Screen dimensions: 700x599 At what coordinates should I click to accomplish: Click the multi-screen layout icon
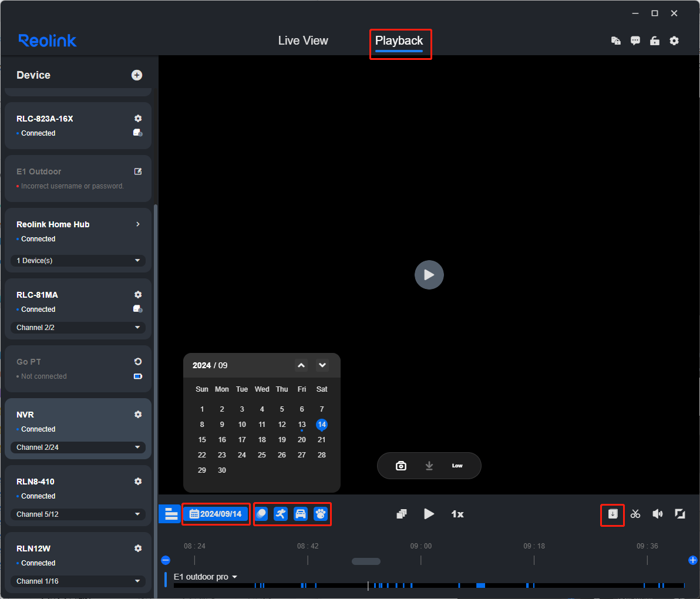click(x=402, y=514)
